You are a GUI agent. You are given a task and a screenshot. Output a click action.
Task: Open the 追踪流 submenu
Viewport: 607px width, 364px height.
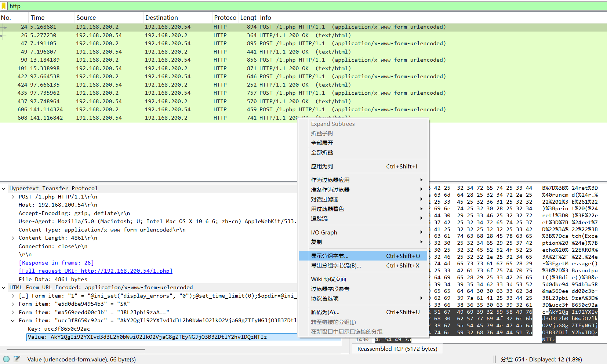[x=363, y=219]
